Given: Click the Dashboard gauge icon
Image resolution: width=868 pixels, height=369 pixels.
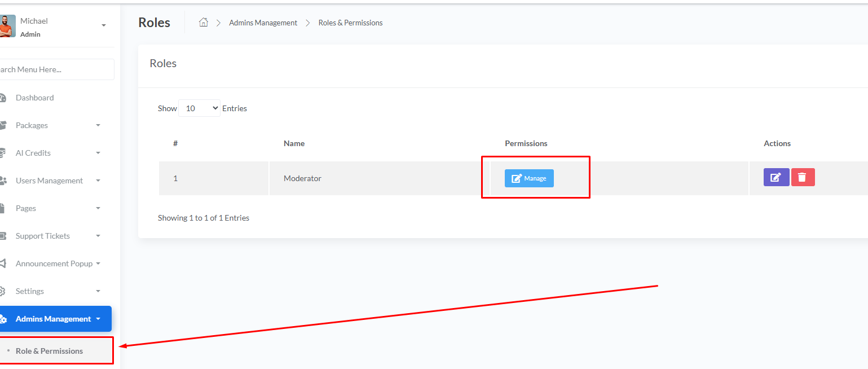Looking at the screenshot, I should click(x=3, y=98).
